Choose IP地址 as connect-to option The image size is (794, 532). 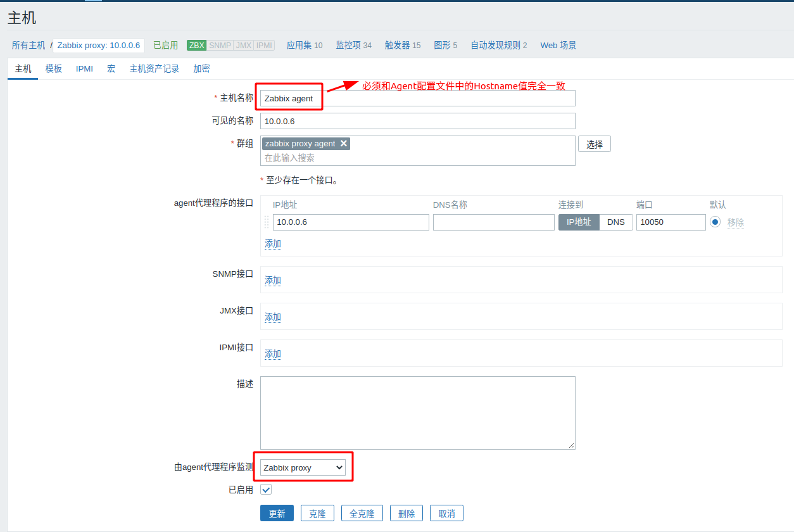pos(579,222)
